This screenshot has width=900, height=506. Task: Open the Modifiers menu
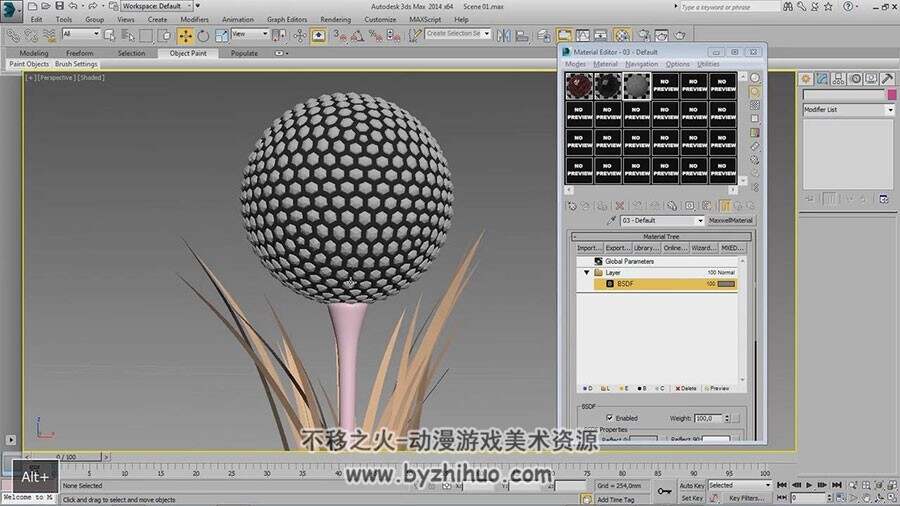194,20
